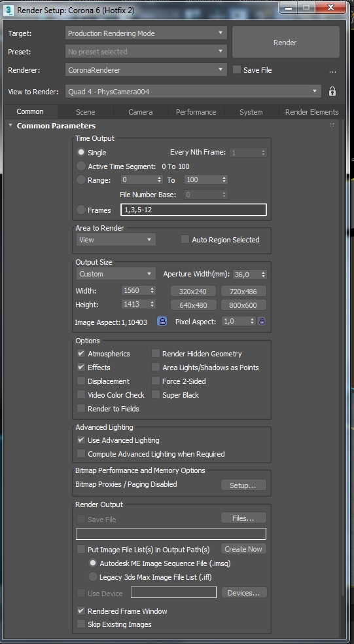
Task: Enable Save File checkbox next to Render
Action: pos(237,69)
